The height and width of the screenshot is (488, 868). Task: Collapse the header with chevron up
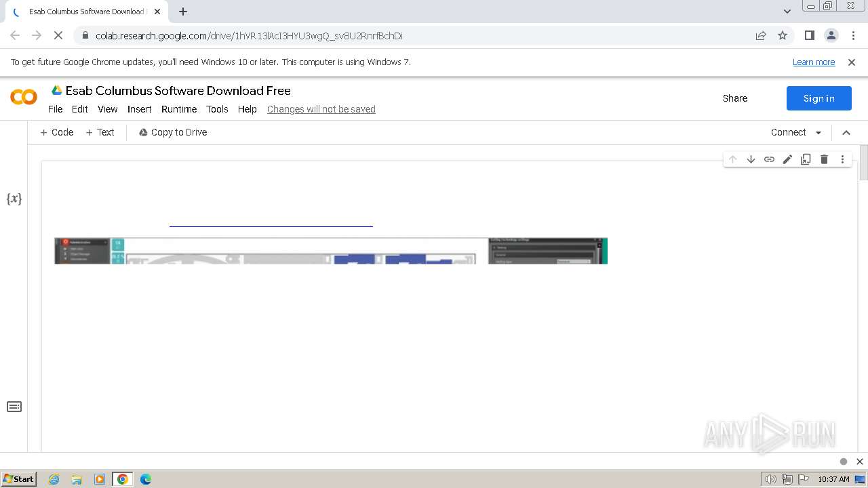[x=846, y=133]
